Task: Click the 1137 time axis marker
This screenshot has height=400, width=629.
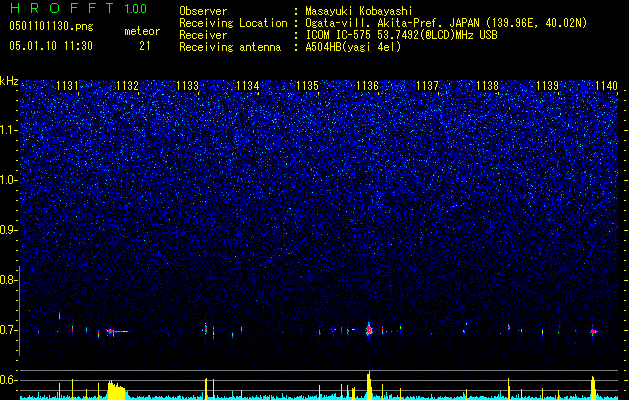Action: click(427, 86)
